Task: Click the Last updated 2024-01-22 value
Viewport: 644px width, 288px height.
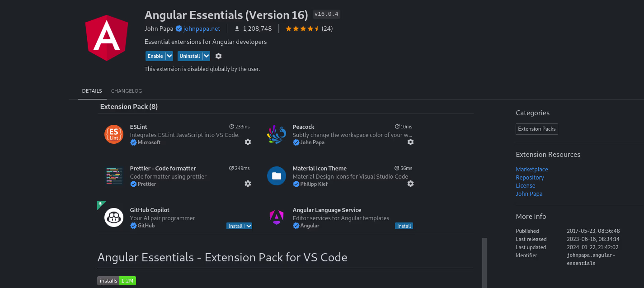Action: coord(593,247)
